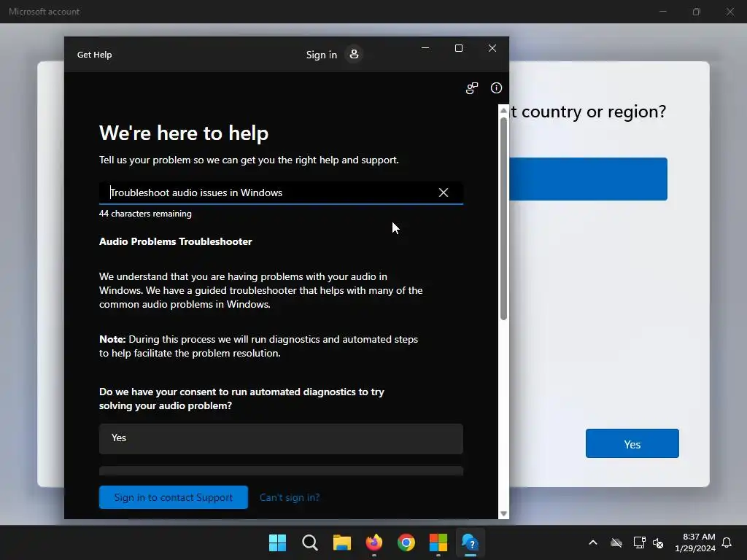Image resolution: width=747 pixels, height=560 pixels.
Task: Select the Get Help taskbar icon
Action: tap(471, 542)
